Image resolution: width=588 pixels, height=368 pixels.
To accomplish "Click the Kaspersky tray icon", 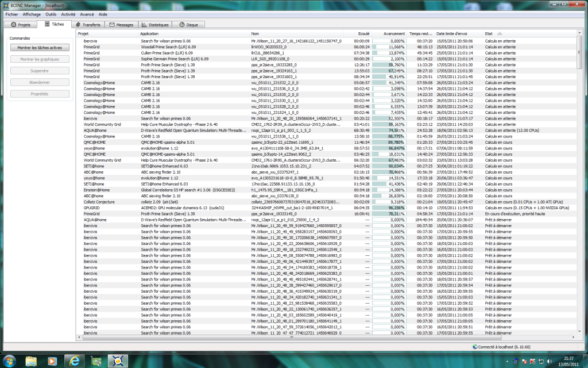I will [532, 362].
